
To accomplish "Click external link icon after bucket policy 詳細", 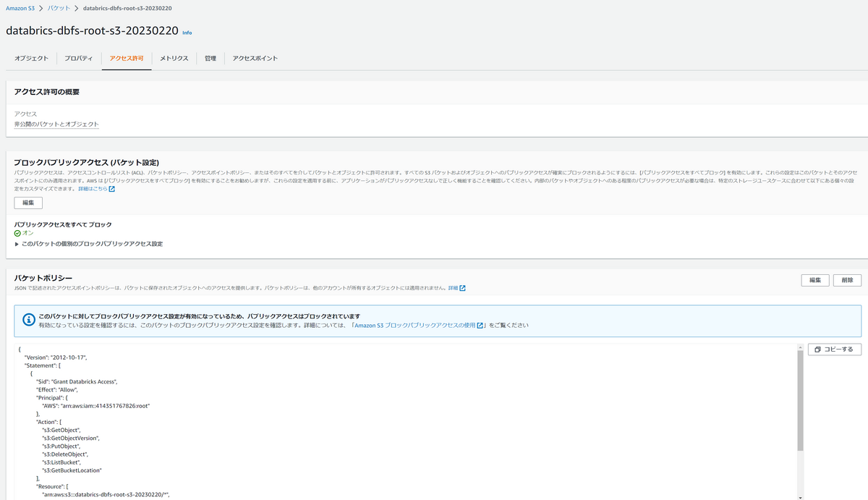I will pyautogui.click(x=463, y=288).
